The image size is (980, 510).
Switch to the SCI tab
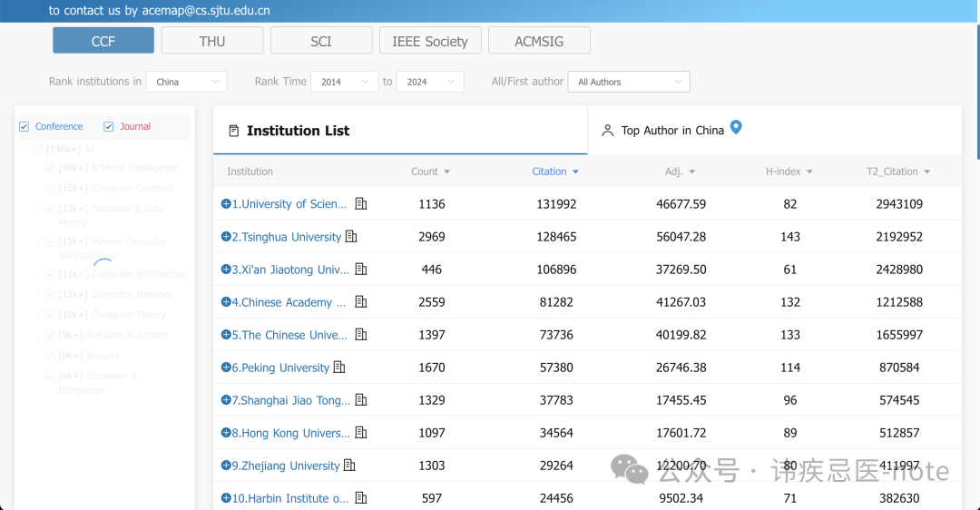[321, 41]
